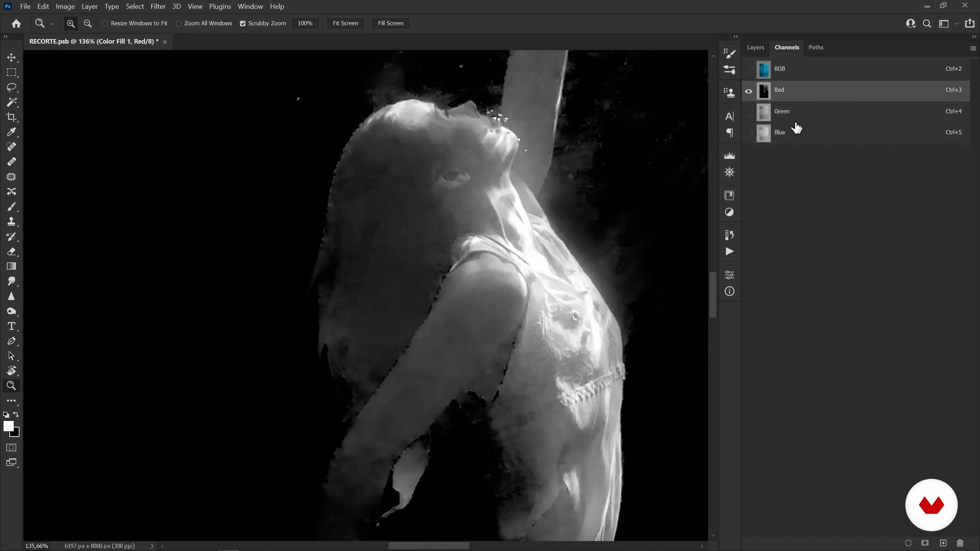Open the Channels panel options menu
The width and height of the screenshot is (980, 551).
pyautogui.click(x=973, y=48)
